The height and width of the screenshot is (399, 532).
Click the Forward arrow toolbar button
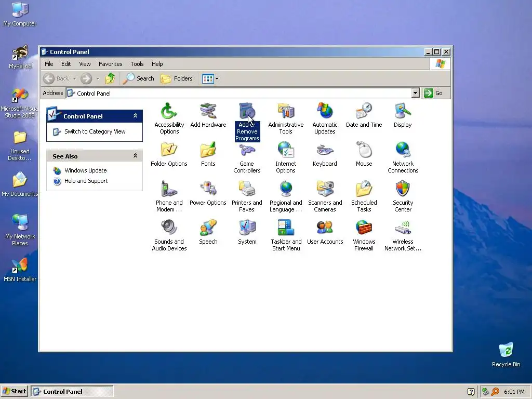[x=86, y=79]
